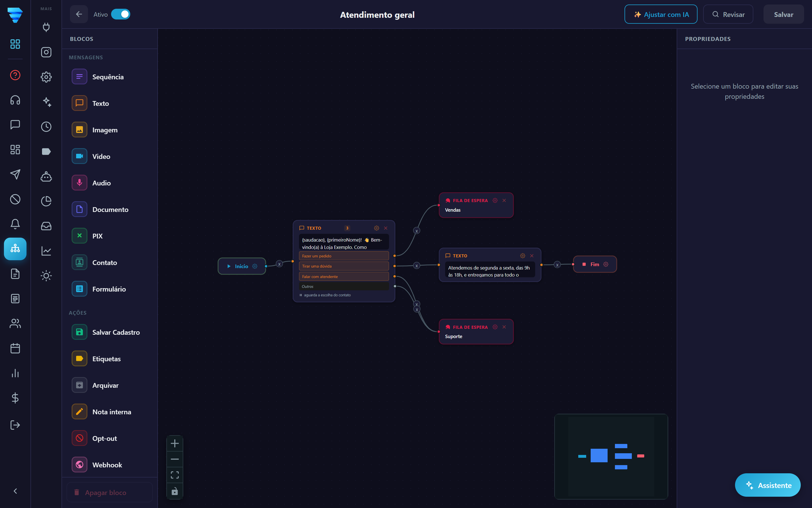Toggle the canvas lock icon
Screen dimensions: 812x508
click(x=175, y=491)
